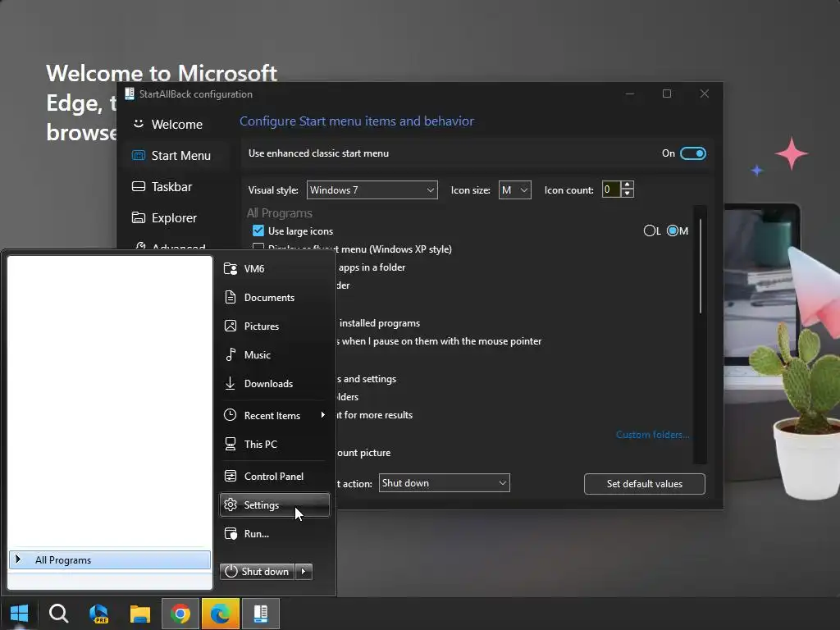
Task: Expand the Recent Items submenu arrow
Action: coord(322,415)
